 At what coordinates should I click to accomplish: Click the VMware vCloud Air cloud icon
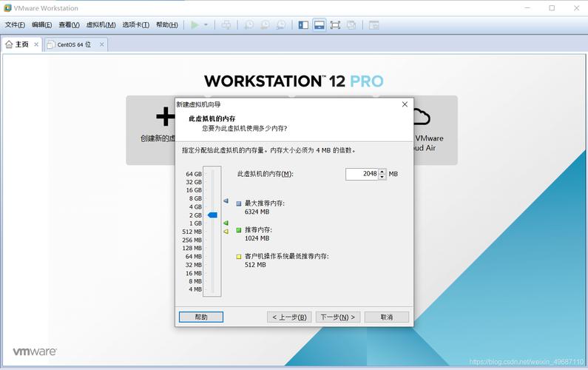click(x=422, y=116)
